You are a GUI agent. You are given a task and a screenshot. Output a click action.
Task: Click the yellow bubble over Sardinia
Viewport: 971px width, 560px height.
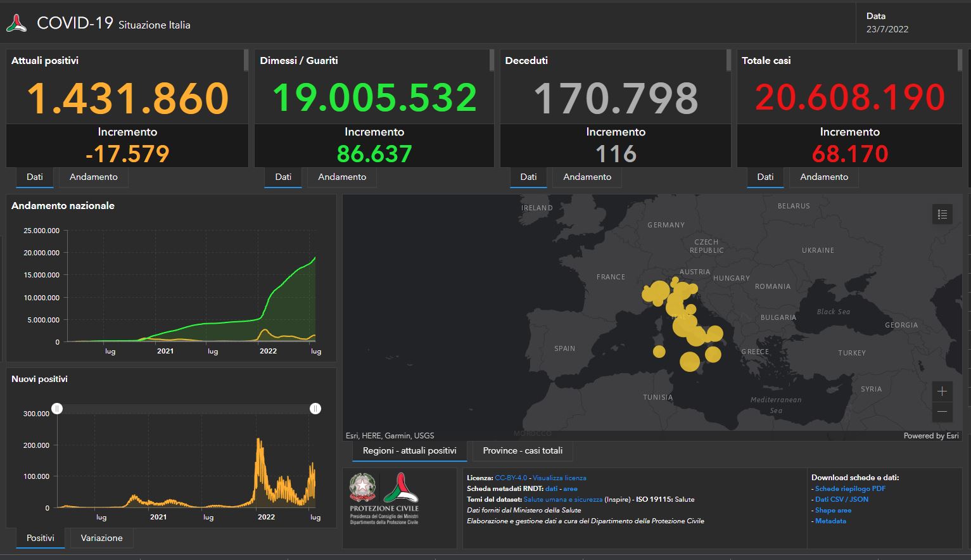(x=659, y=351)
